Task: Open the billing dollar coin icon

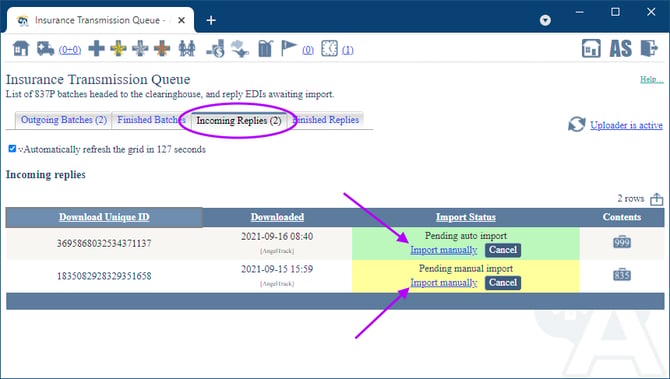Action: click(216, 49)
